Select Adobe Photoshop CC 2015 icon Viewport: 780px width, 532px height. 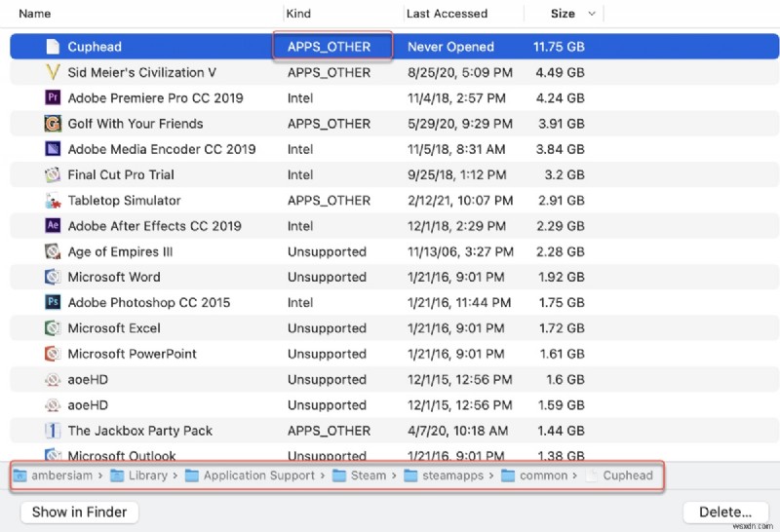(53, 302)
